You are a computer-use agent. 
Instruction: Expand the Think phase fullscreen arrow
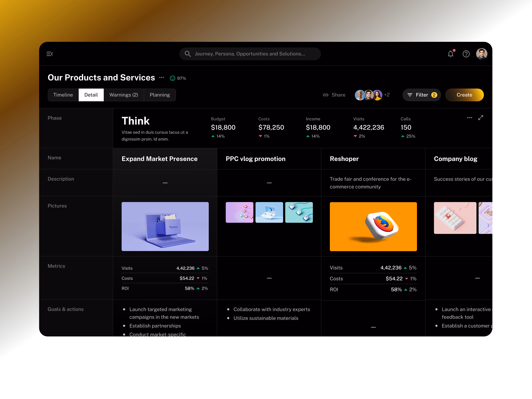tap(481, 118)
